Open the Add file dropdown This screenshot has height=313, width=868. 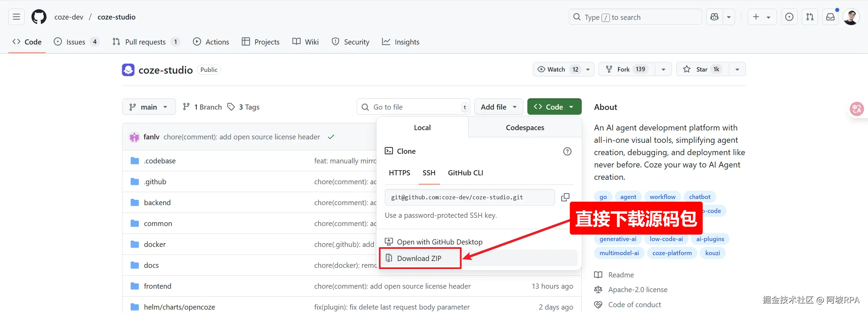tap(499, 107)
